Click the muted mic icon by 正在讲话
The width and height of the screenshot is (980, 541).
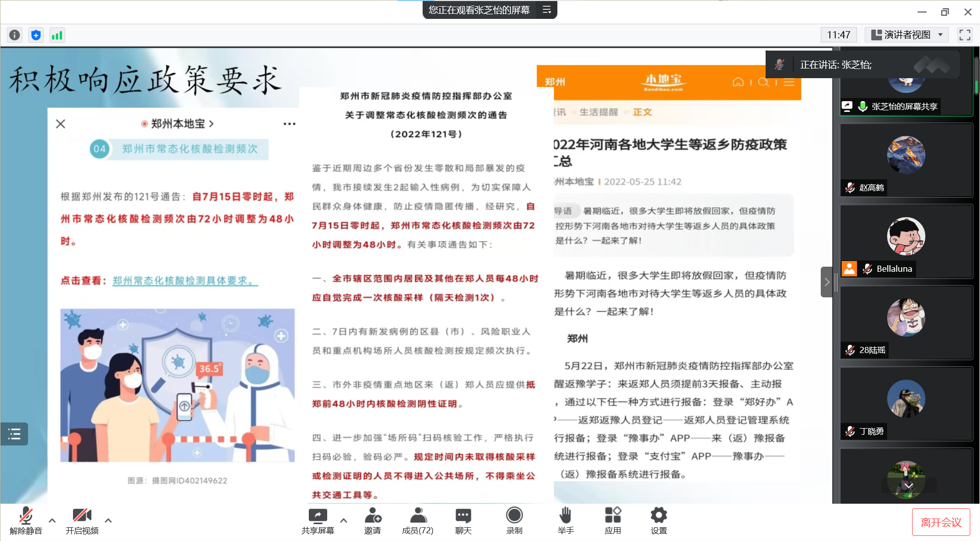(779, 65)
